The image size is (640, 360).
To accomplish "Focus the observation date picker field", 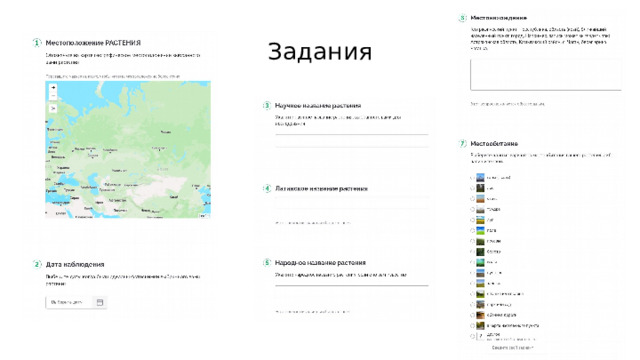I will coord(76,302).
